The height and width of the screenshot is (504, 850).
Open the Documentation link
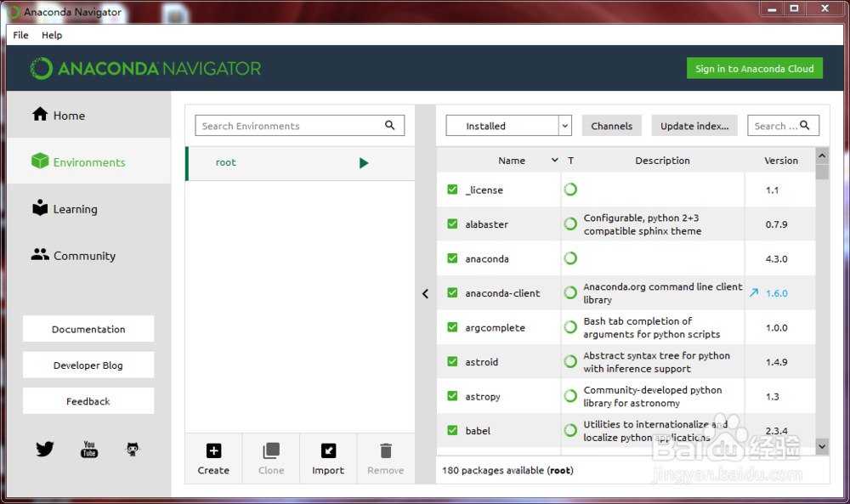(x=88, y=329)
